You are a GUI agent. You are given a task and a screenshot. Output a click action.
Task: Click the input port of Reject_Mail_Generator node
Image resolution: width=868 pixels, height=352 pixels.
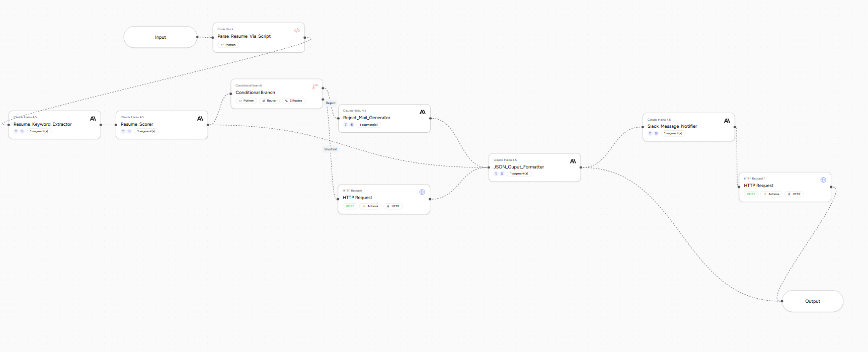[338, 118]
